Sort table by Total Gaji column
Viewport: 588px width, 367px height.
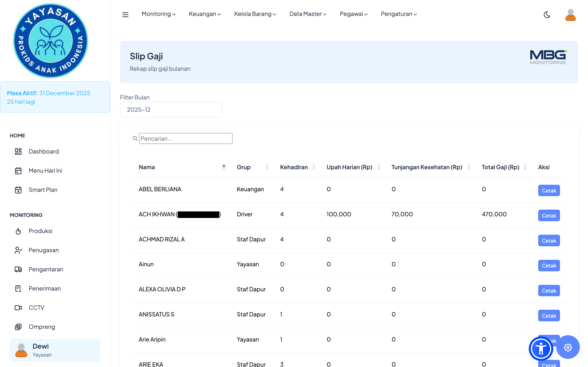click(x=501, y=167)
